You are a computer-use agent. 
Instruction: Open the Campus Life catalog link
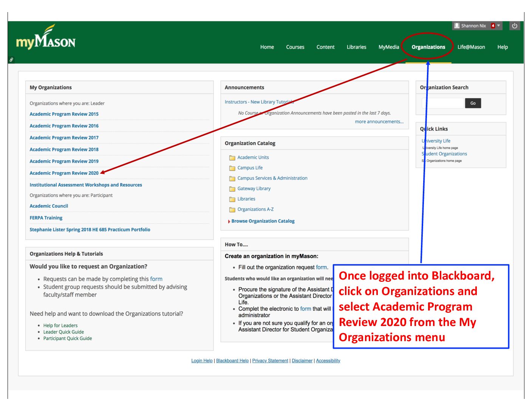coord(250,168)
